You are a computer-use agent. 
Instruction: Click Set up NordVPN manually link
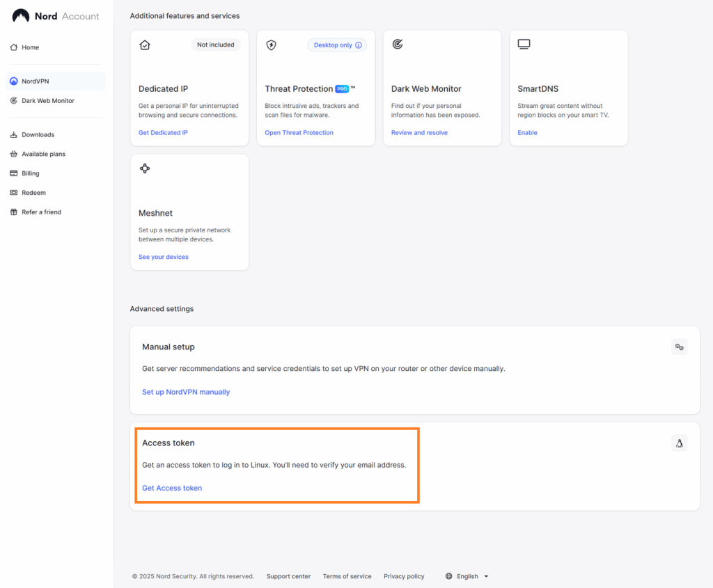coord(186,392)
